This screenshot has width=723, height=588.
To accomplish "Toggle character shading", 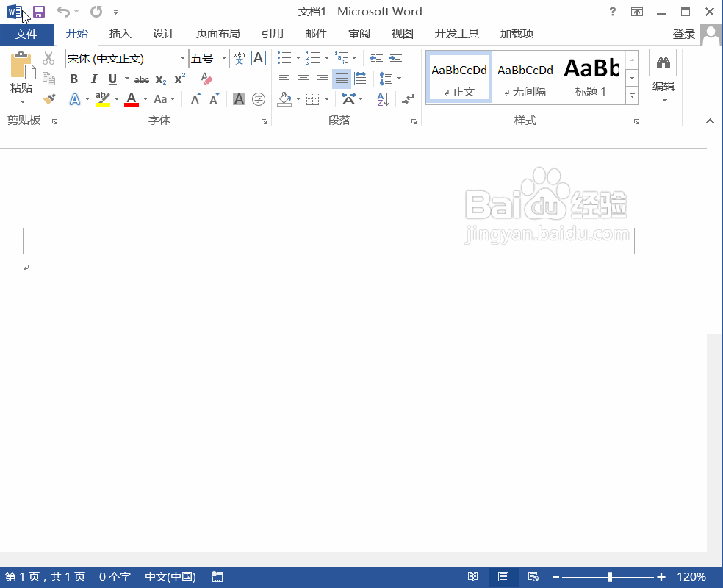I will coord(239,98).
